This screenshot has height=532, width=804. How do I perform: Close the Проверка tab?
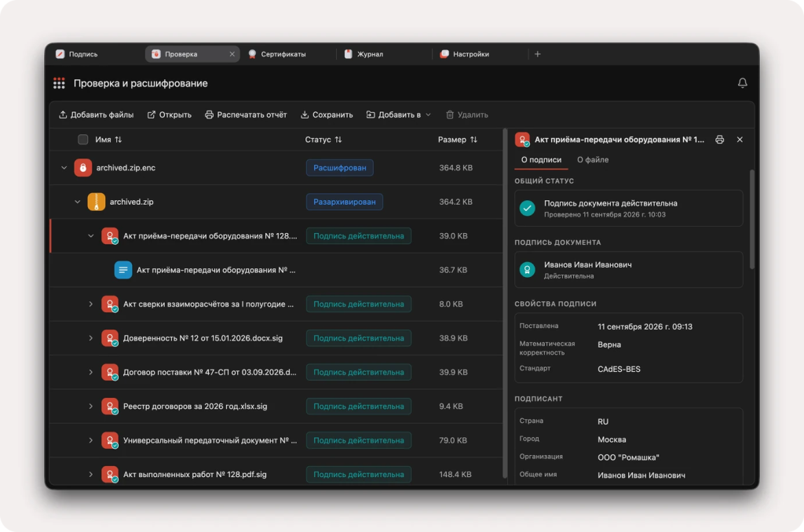[232, 54]
